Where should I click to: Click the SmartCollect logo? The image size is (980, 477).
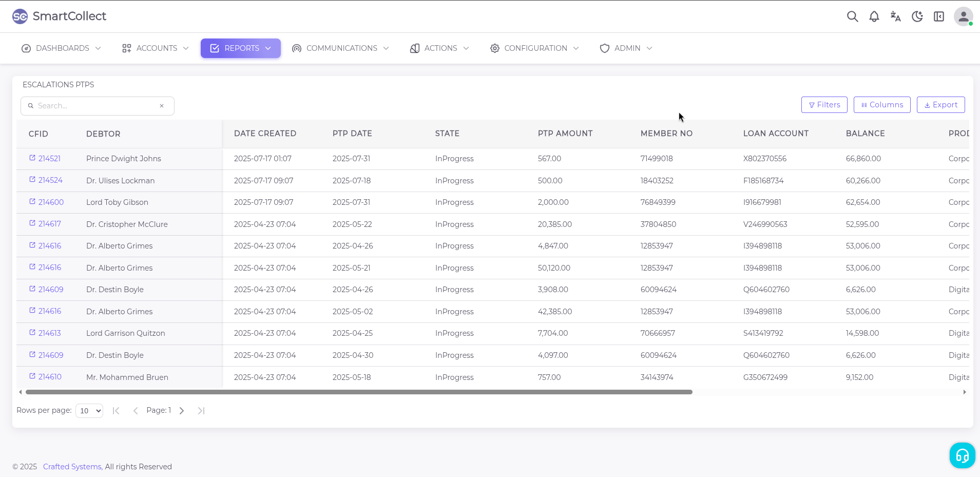[x=60, y=16]
